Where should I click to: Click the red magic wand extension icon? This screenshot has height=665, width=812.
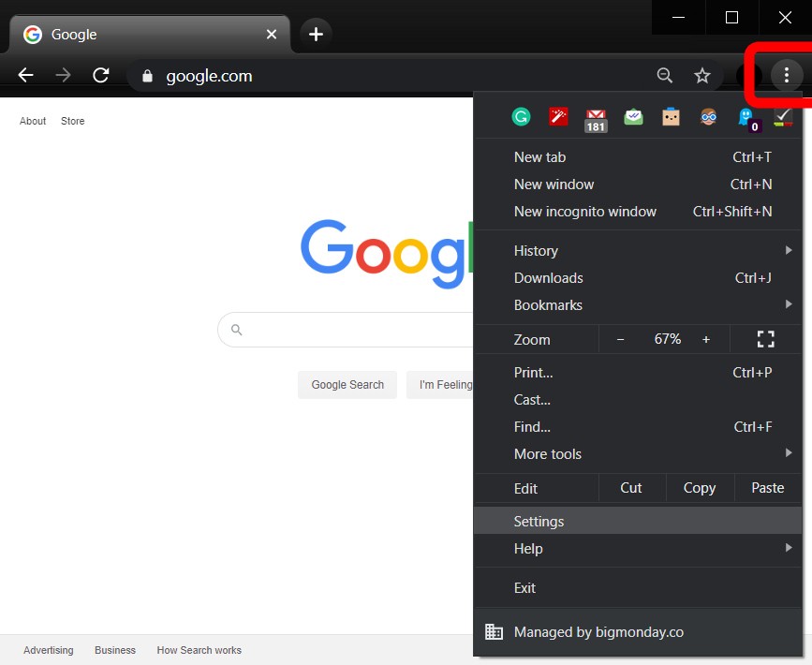(x=559, y=117)
